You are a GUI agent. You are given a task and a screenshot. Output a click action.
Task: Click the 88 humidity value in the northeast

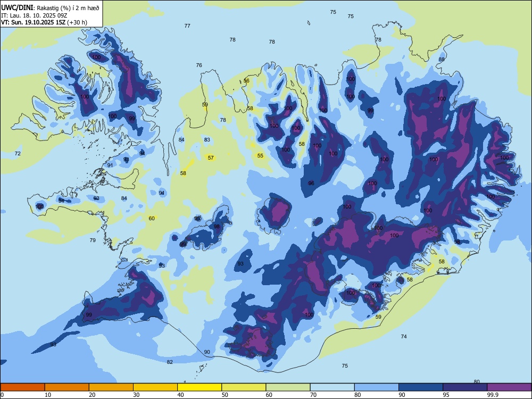click(442, 60)
